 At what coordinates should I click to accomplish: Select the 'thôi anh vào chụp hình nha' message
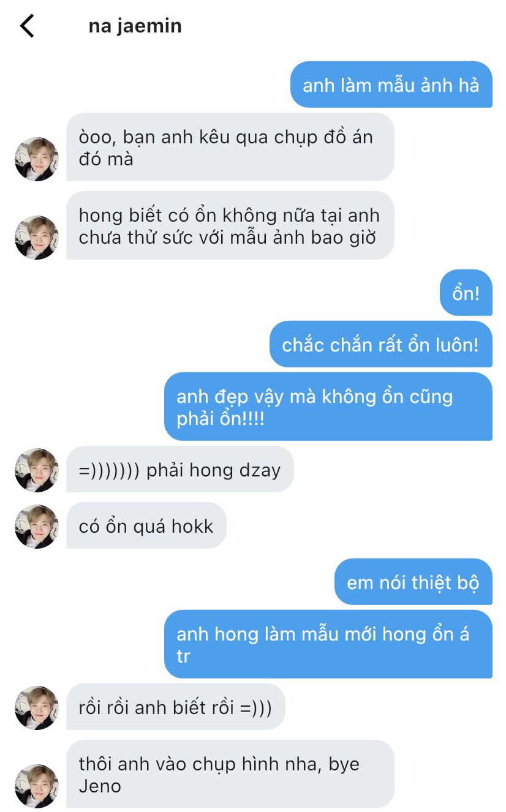(x=230, y=774)
